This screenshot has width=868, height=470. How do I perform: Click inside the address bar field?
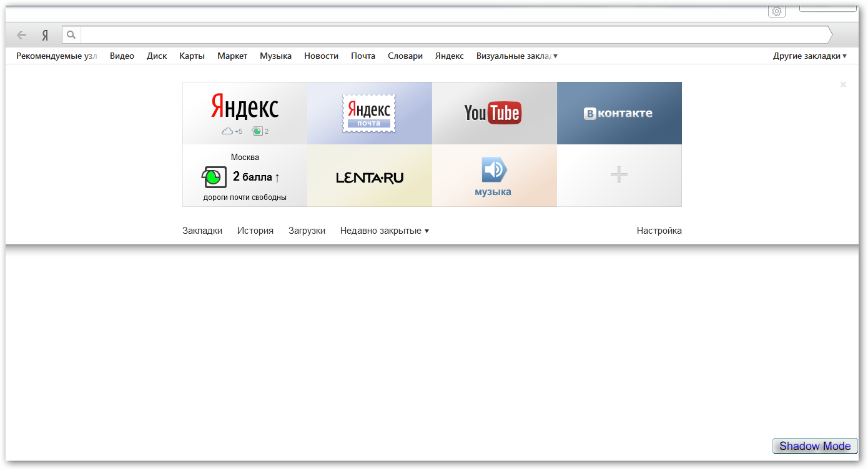455,35
